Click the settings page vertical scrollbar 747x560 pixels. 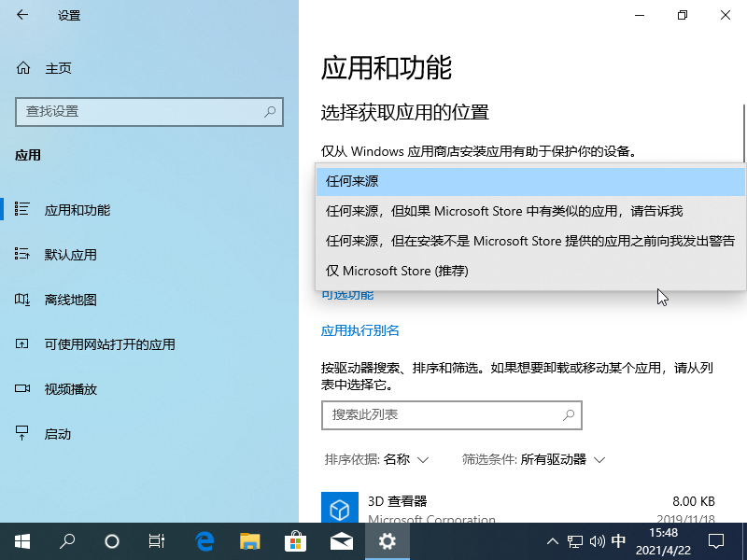coord(743,133)
